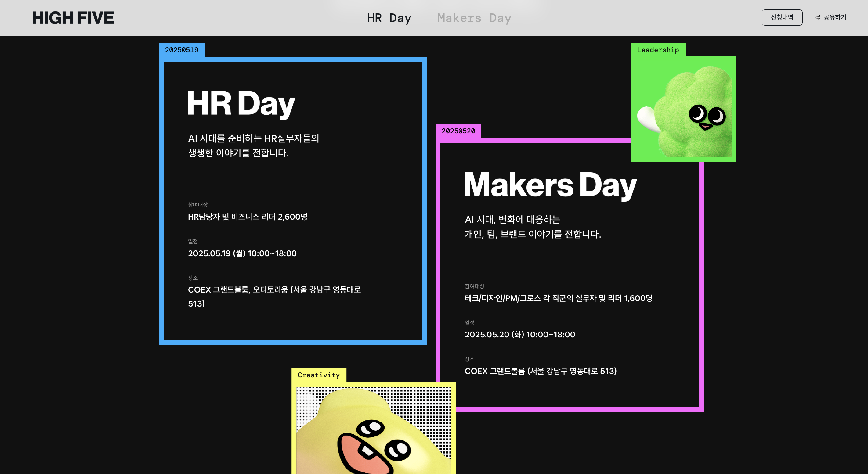Click Makers Day COEX 그랜드볼룸 venue text
Viewport: 868px width, 474px height.
point(540,371)
